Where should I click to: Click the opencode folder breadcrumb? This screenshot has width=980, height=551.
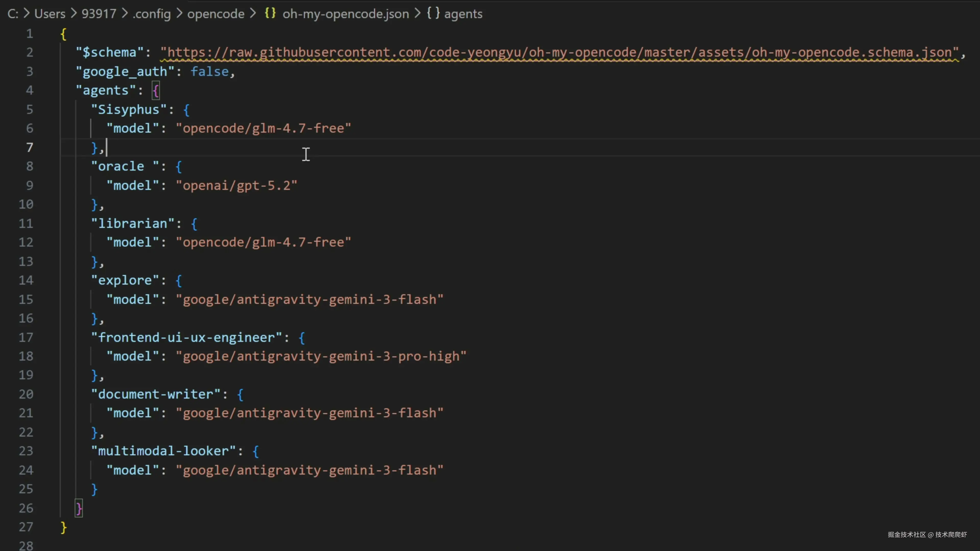pyautogui.click(x=216, y=14)
